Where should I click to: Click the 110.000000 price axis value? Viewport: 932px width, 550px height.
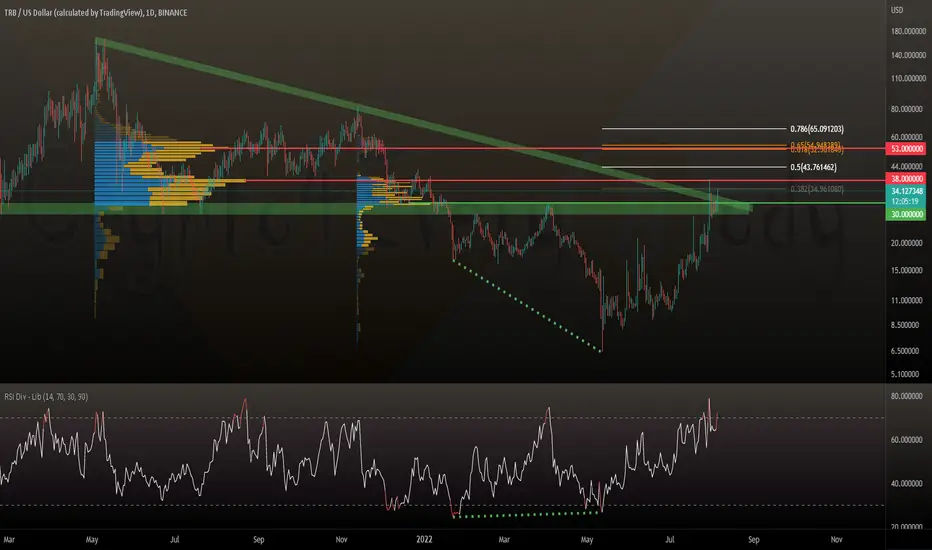click(908, 78)
